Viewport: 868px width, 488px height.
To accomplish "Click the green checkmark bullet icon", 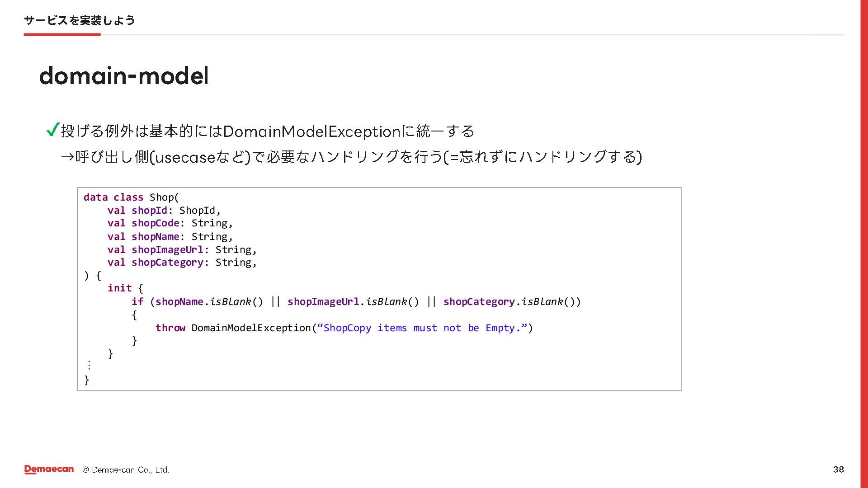I will 53,130.
